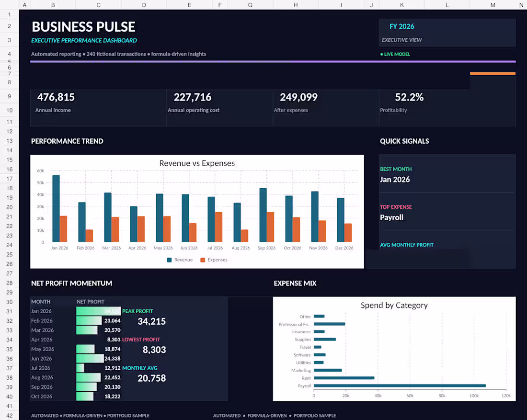Select the Monthly Avg 20,758 value
Screen dimensions: 527x420
tap(151, 378)
